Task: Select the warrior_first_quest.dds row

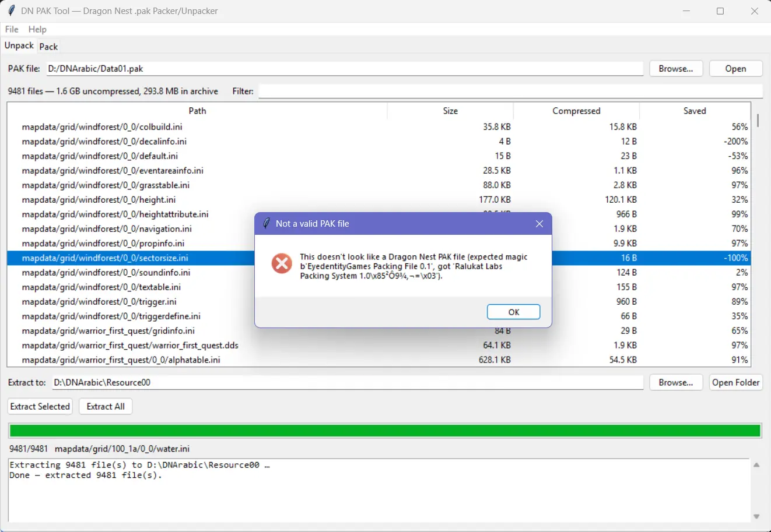Action: click(379, 345)
